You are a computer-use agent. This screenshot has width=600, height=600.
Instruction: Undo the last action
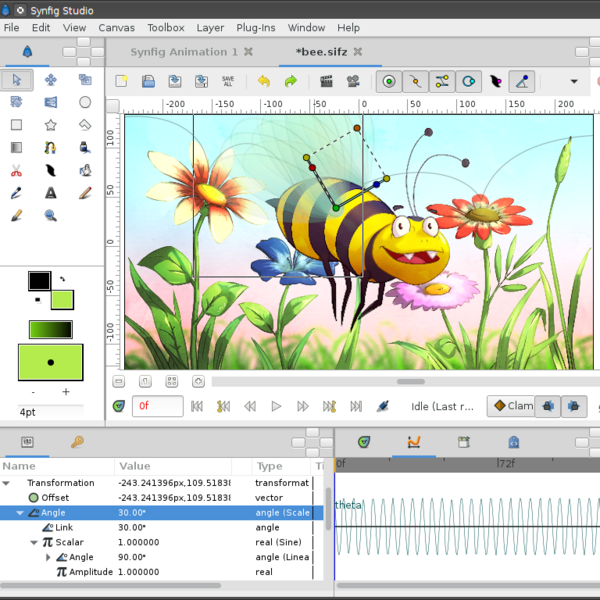[x=264, y=81]
